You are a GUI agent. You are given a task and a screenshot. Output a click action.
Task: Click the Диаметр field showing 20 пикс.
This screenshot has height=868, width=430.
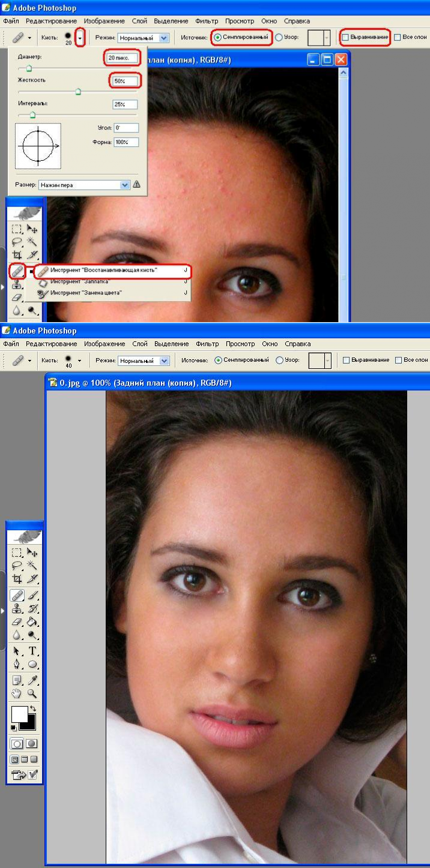point(123,58)
